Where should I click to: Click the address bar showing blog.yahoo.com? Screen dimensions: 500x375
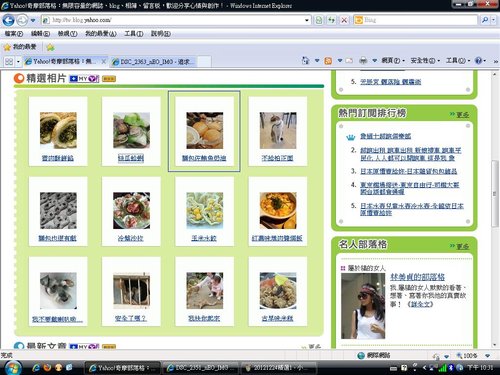(173, 20)
